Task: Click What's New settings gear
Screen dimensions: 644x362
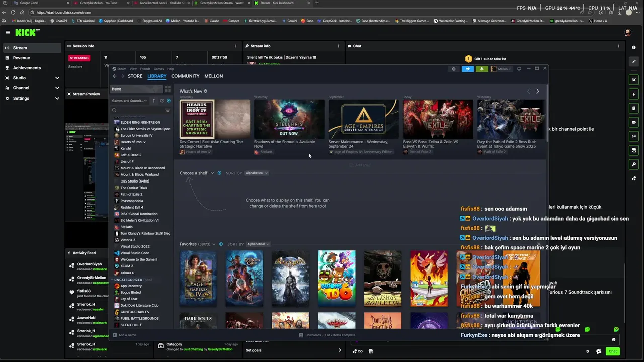Action: [205, 91]
